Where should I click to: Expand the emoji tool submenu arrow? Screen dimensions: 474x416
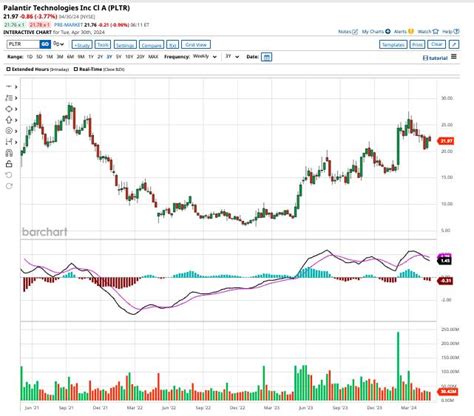(x=16, y=131)
